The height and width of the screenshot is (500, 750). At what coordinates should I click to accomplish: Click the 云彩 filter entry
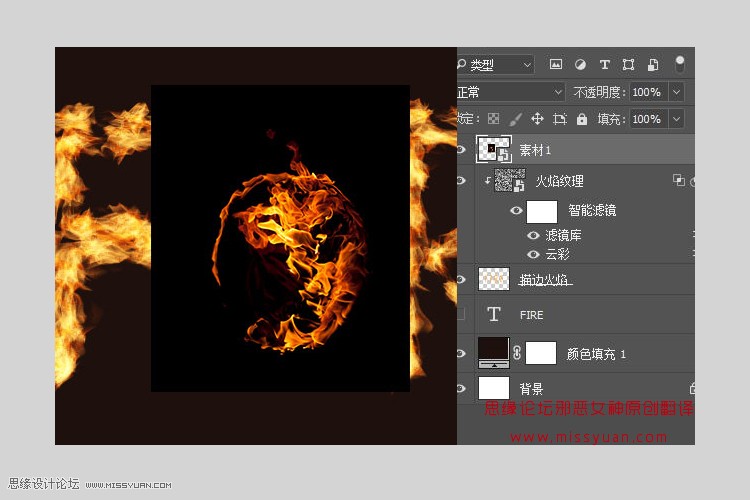point(558,255)
